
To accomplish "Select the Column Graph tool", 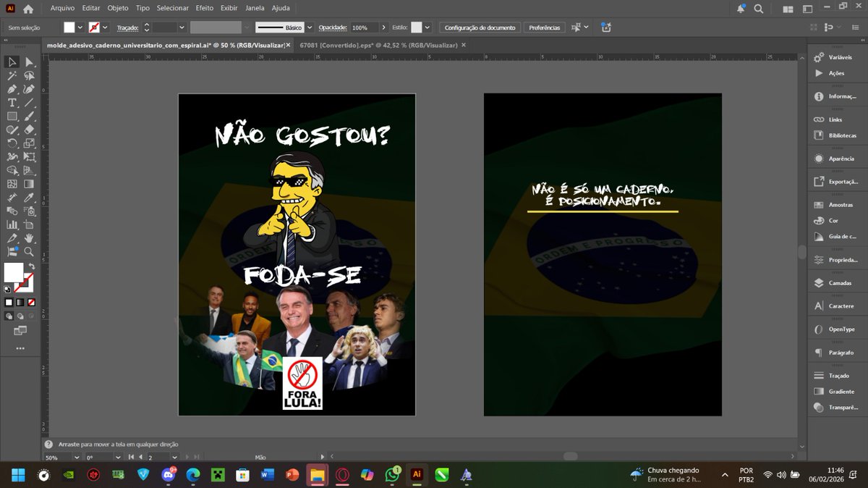I will (x=12, y=224).
